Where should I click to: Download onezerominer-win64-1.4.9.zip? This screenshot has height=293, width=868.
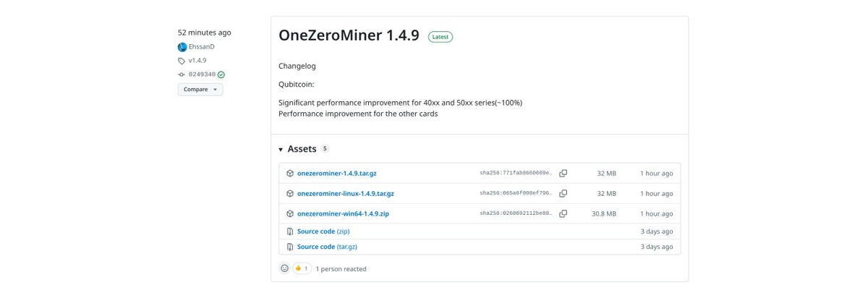click(343, 214)
